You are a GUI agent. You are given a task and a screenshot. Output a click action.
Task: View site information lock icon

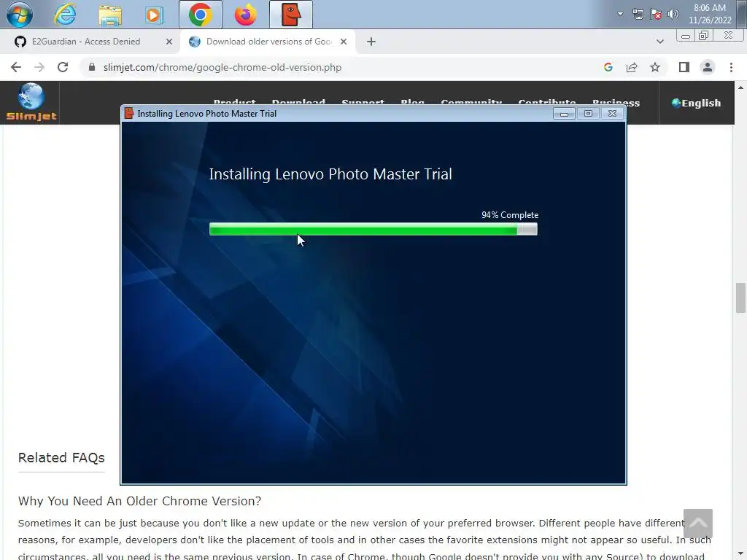(x=92, y=67)
